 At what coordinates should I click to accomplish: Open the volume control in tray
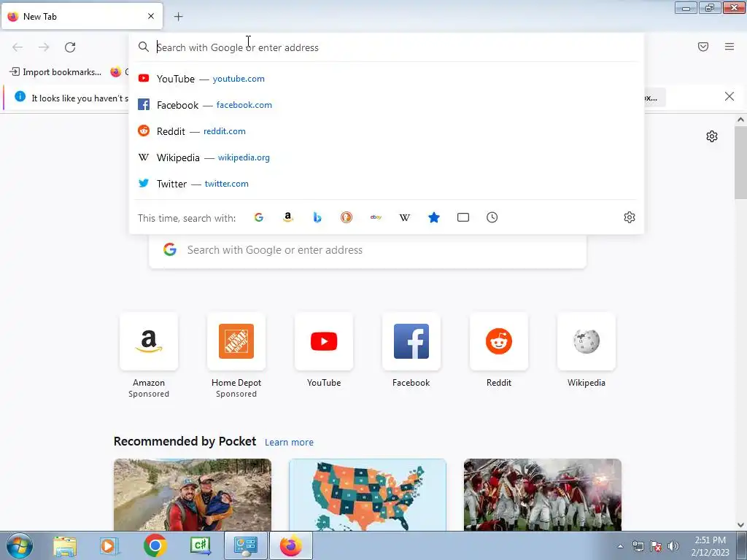(x=673, y=546)
